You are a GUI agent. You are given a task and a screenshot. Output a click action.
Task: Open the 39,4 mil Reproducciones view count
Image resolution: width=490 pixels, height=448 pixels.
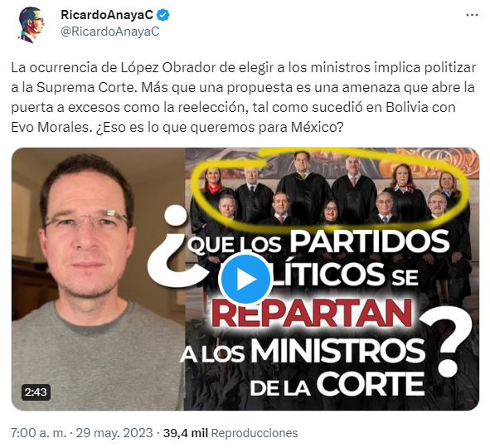pos(230,433)
